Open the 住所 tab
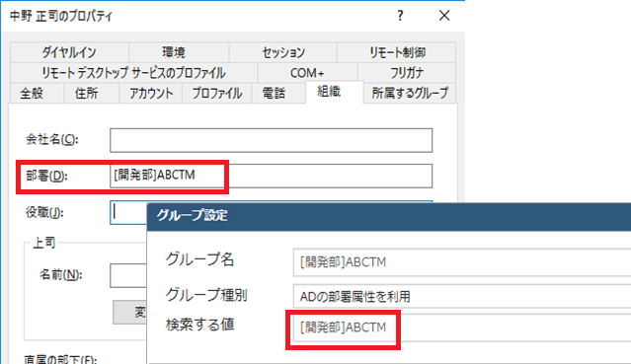 coord(92,94)
